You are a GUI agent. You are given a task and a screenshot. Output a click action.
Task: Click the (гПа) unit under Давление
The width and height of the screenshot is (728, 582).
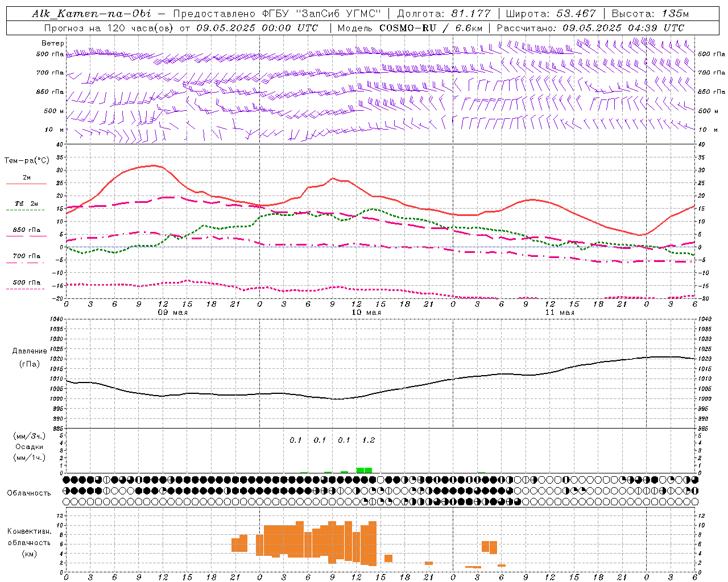click(30, 364)
